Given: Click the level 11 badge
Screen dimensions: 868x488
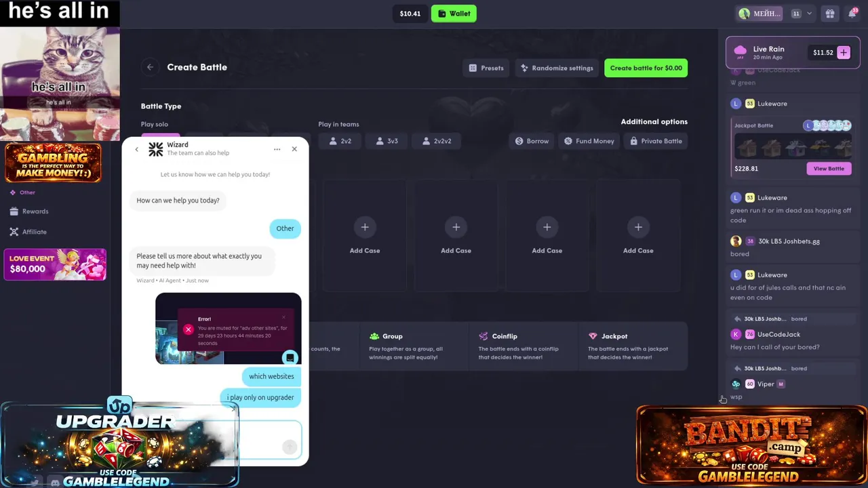Looking at the screenshot, I should pyautogui.click(x=795, y=14).
